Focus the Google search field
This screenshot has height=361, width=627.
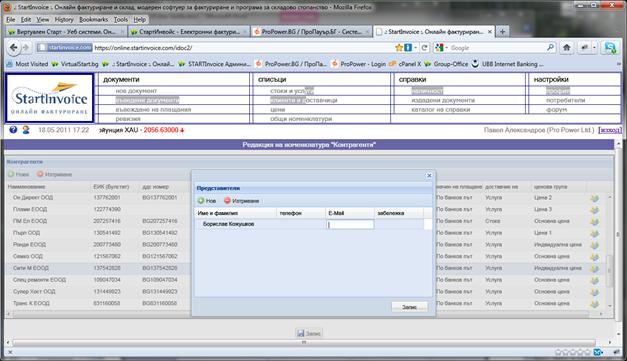coord(497,48)
